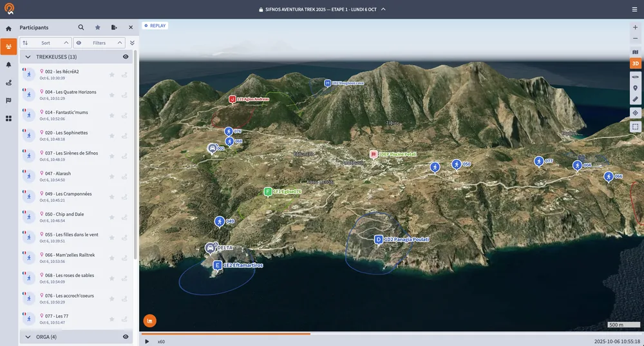The height and width of the screenshot is (346, 644).
Task: Select participant 076 - Les accroch'coeurs
Action: pyautogui.click(x=76, y=299)
